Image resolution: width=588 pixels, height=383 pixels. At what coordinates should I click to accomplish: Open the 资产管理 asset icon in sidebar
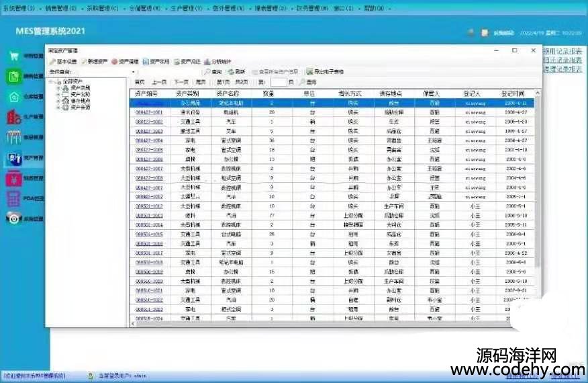tap(14, 158)
